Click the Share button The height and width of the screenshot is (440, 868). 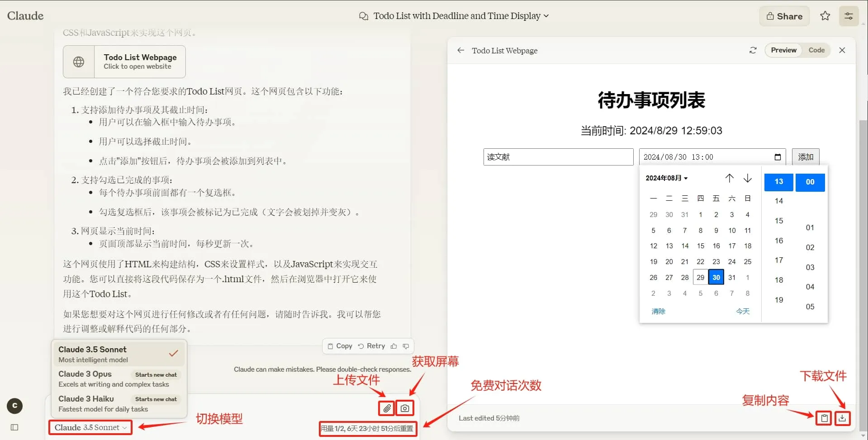[x=784, y=16]
